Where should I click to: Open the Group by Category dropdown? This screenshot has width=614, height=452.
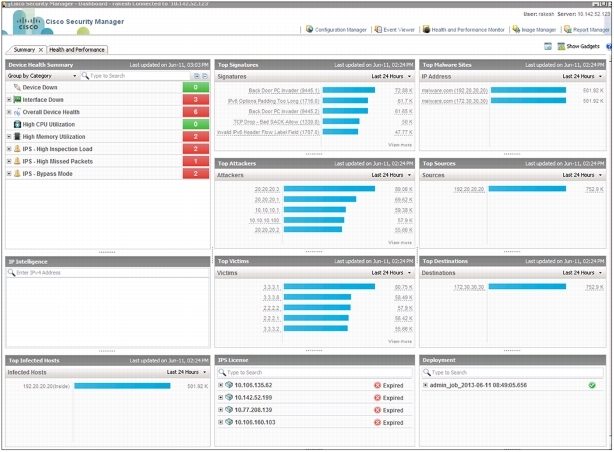point(42,76)
